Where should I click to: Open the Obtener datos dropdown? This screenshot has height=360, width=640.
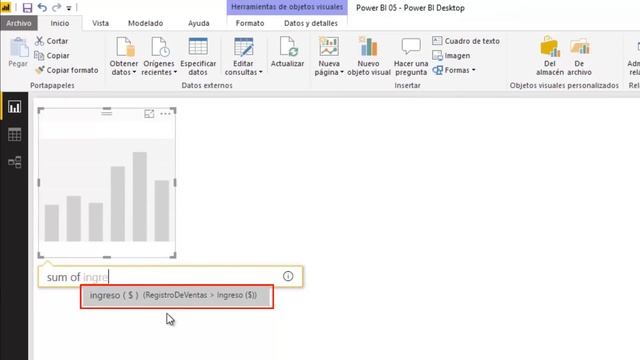[x=124, y=56]
